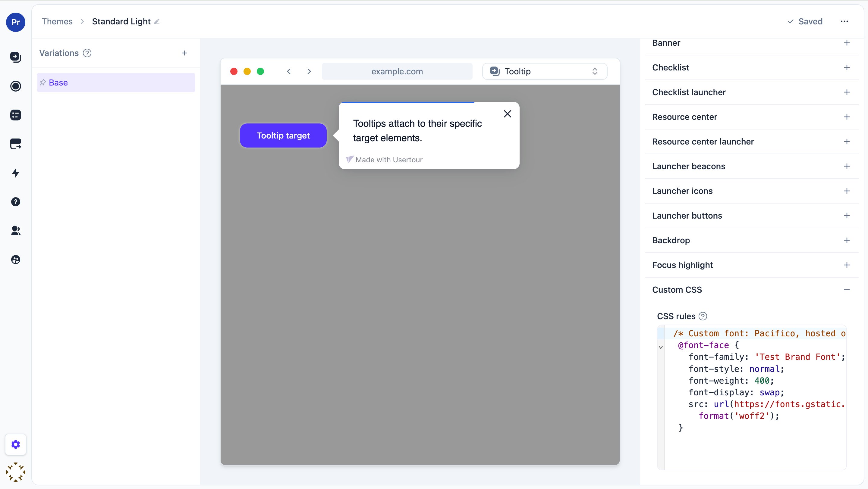This screenshot has width=868, height=489.
Task: Open the Pr project avatar menu
Action: 15,22
